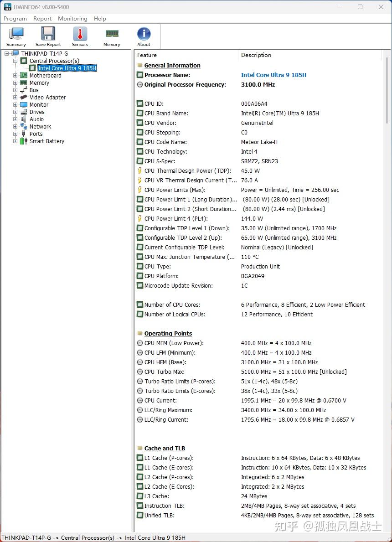Select the Microcode Update Revision row
The height and width of the screenshot is (542, 392).
(x=259, y=285)
